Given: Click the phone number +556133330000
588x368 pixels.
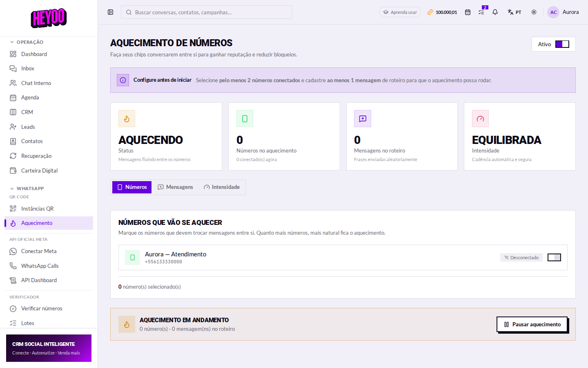Looking at the screenshot, I should coord(163,262).
